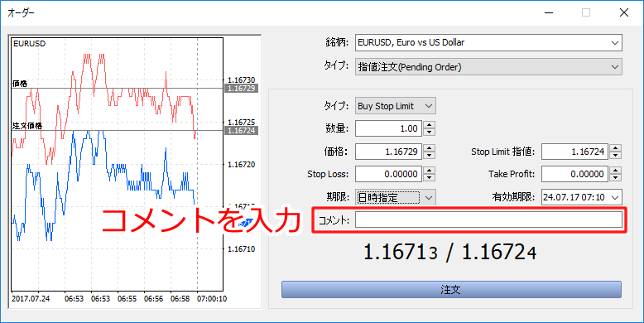Viewport: 644px width, 323px height.
Task: Open the 指値注文(Pending Order) type dropdown
Action: pyautogui.click(x=488, y=67)
